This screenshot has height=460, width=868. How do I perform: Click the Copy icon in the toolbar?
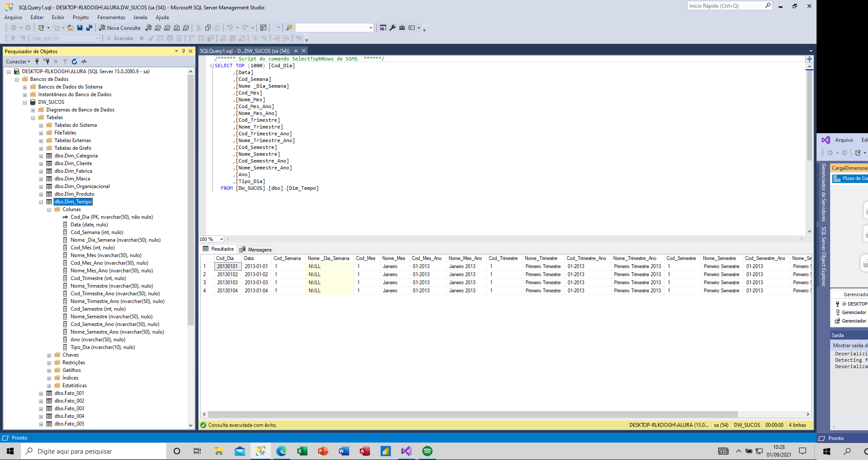coord(208,28)
